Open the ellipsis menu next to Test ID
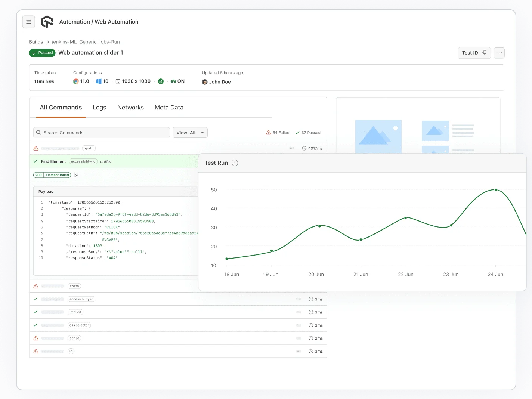The image size is (532, 399). tap(499, 53)
